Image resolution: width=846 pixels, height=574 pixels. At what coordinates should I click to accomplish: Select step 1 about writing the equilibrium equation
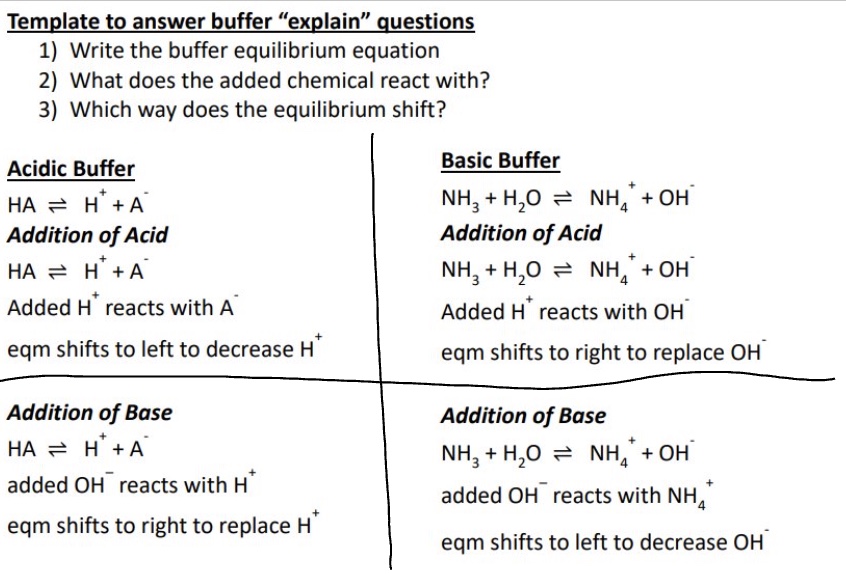pyautogui.click(x=254, y=50)
